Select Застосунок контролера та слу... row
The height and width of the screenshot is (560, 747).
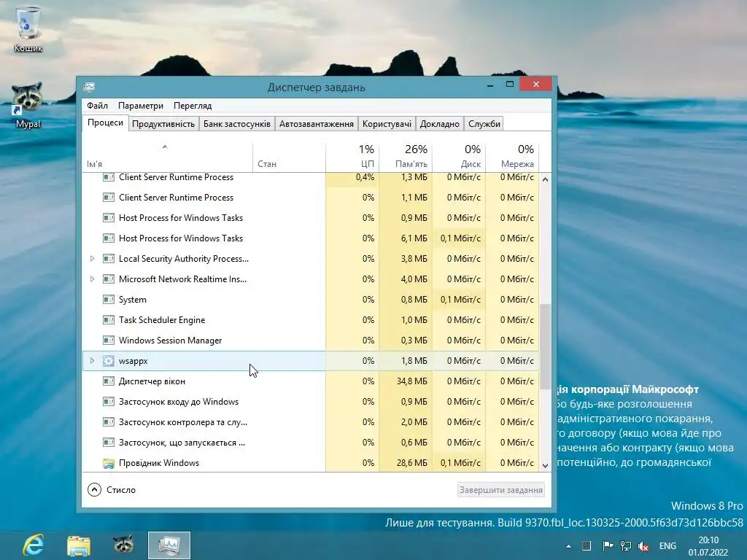[x=311, y=422]
